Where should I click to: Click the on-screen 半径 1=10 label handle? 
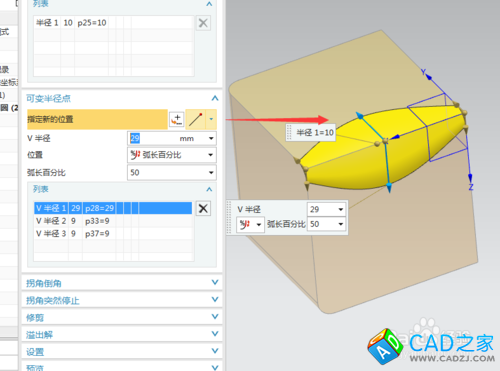pyautogui.click(x=311, y=133)
